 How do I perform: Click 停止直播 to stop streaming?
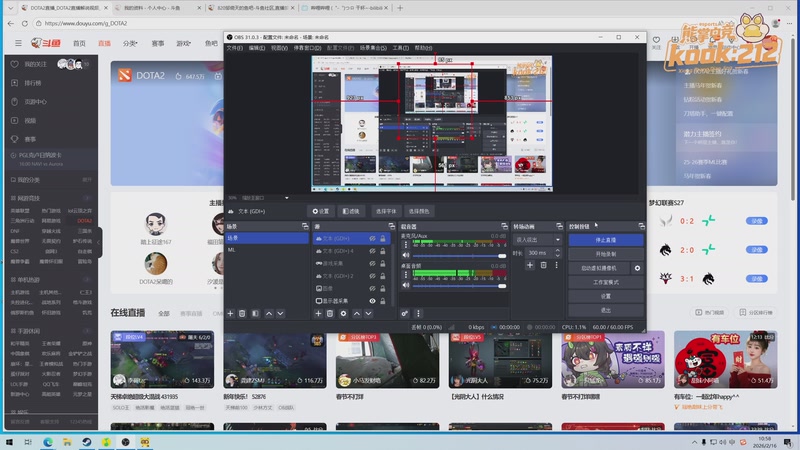pyautogui.click(x=606, y=240)
